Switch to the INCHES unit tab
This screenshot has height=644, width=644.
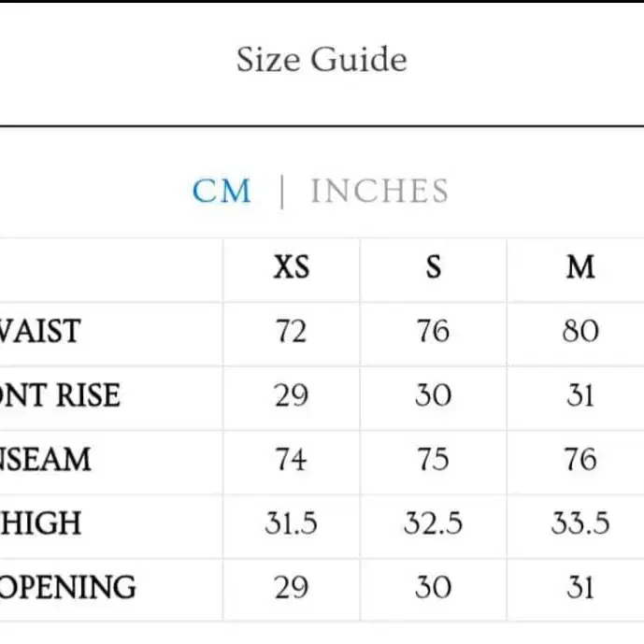click(379, 192)
